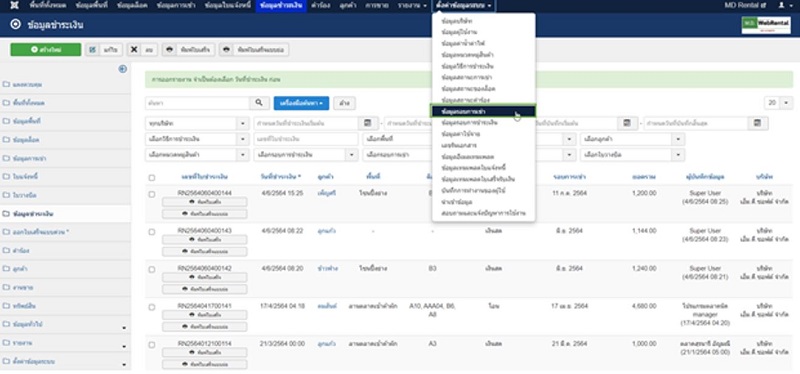Image resolution: width=800 pixels, height=374 pixels.
Task: Tick the checkbox for row RN2564060400143
Action: [x=152, y=232]
